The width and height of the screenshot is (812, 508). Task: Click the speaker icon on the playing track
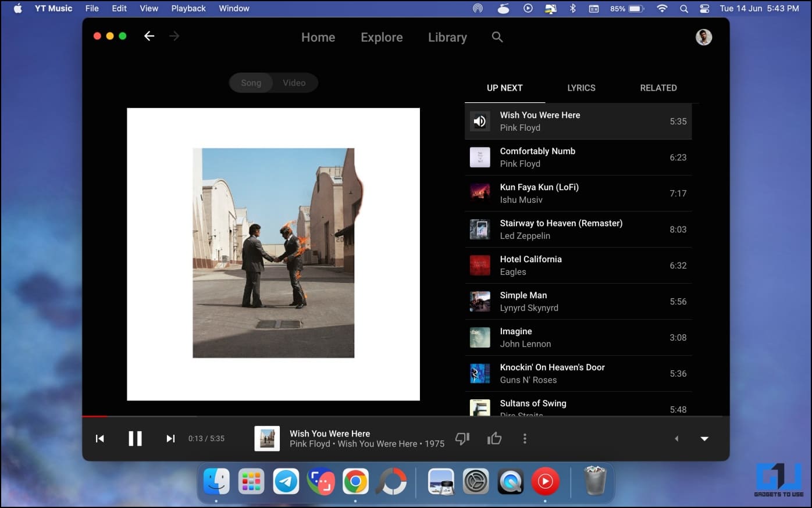pyautogui.click(x=480, y=121)
